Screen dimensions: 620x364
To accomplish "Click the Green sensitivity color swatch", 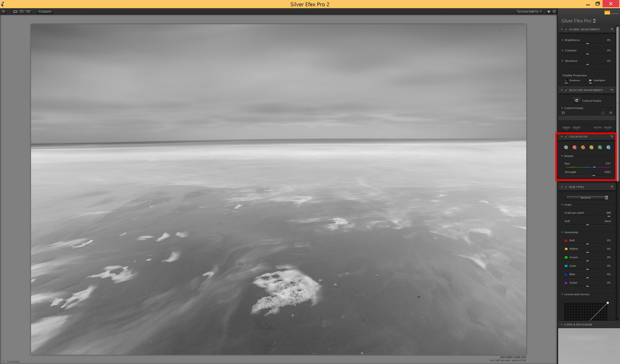I will point(566,257).
